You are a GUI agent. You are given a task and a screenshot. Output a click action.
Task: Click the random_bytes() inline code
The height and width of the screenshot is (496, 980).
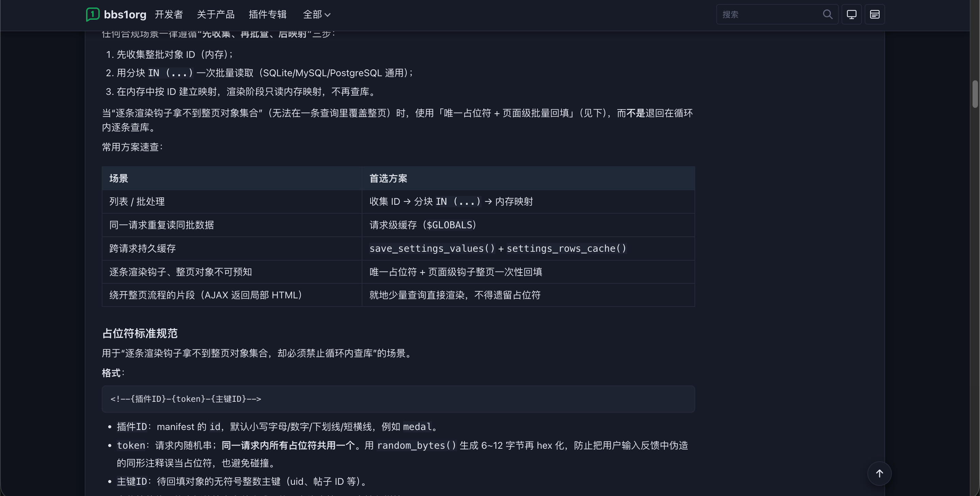click(416, 445)
